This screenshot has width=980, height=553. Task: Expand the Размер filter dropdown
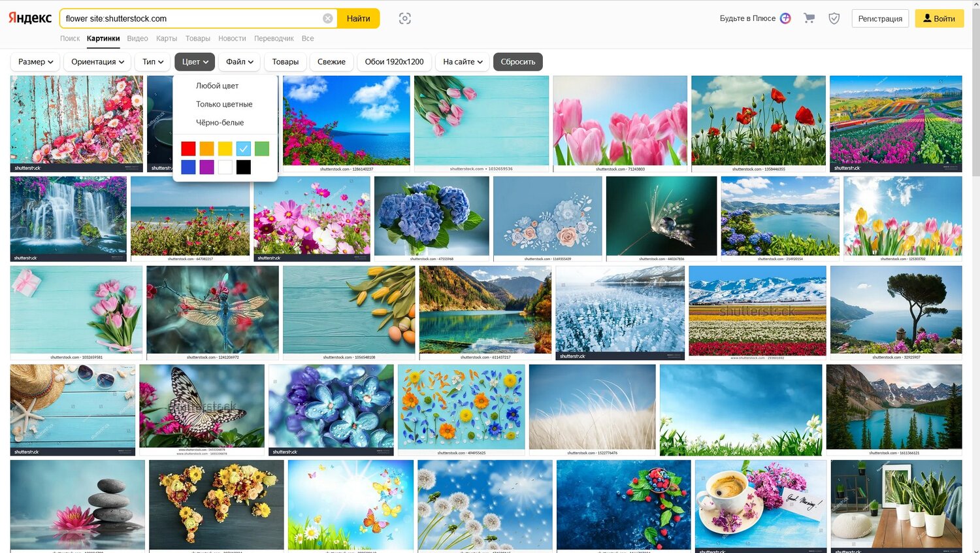35,61
